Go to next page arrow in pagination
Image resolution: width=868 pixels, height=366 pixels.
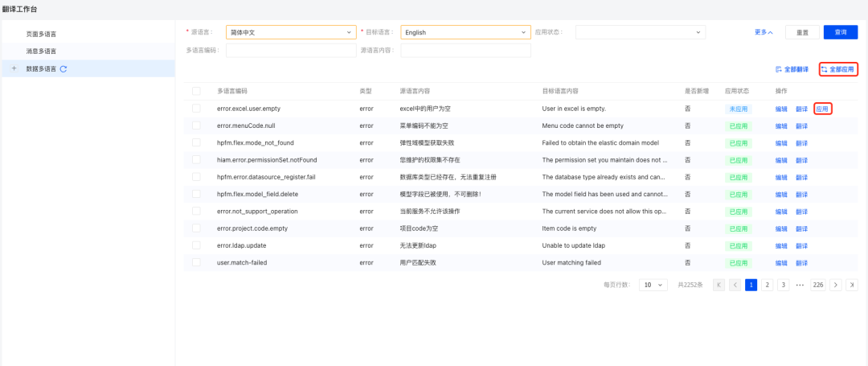coord(836,285)
